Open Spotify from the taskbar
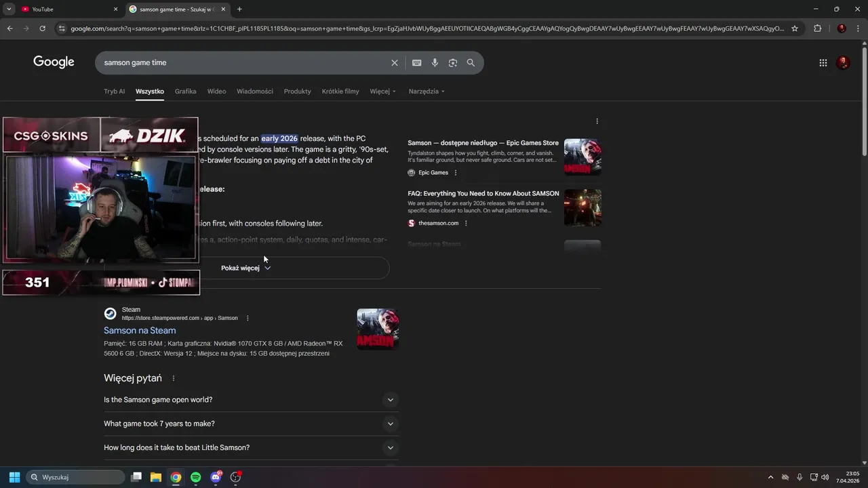This screenshot has height=488, width=868. (x=196, y=477)
